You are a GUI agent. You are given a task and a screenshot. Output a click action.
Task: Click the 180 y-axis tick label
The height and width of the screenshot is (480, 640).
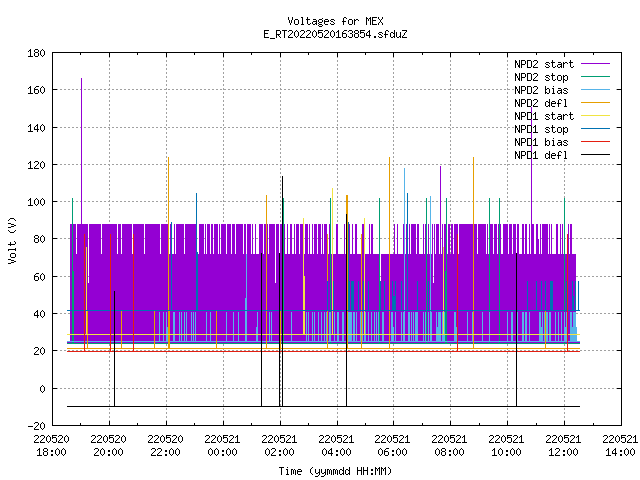click(x=36, y=53)
